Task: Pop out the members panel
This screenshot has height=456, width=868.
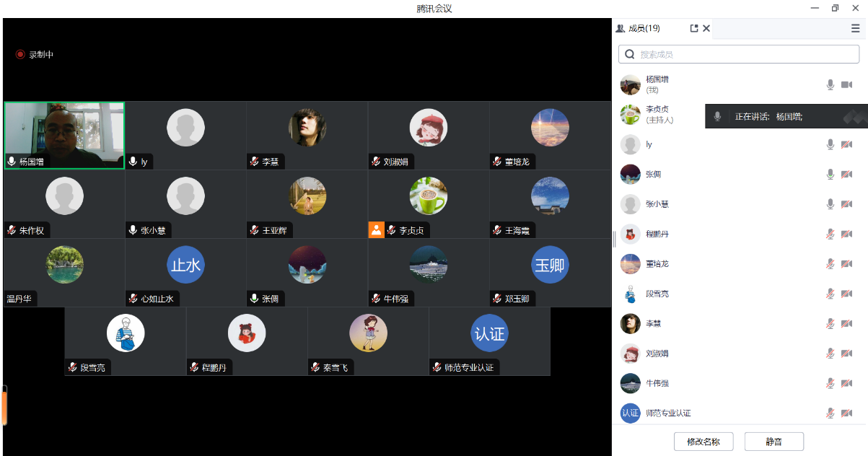Action: click(694, 28)
